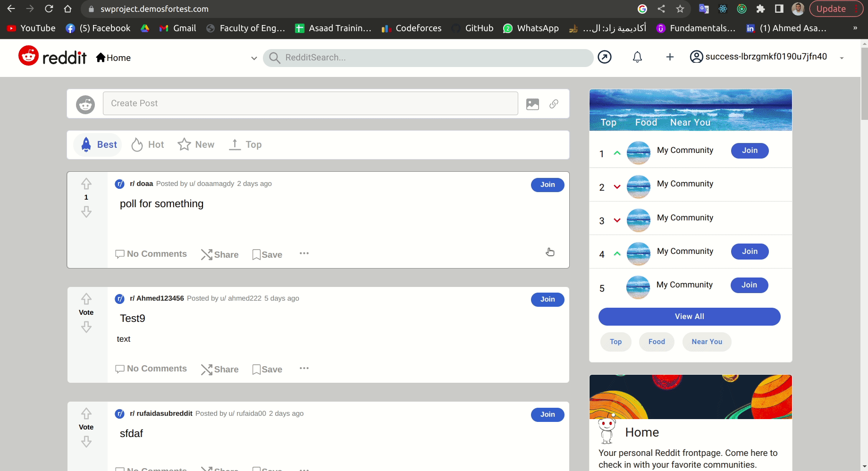Upvote the sfdaf post
This screenshot has height=471, width=868.
click(x=86, y=413)
